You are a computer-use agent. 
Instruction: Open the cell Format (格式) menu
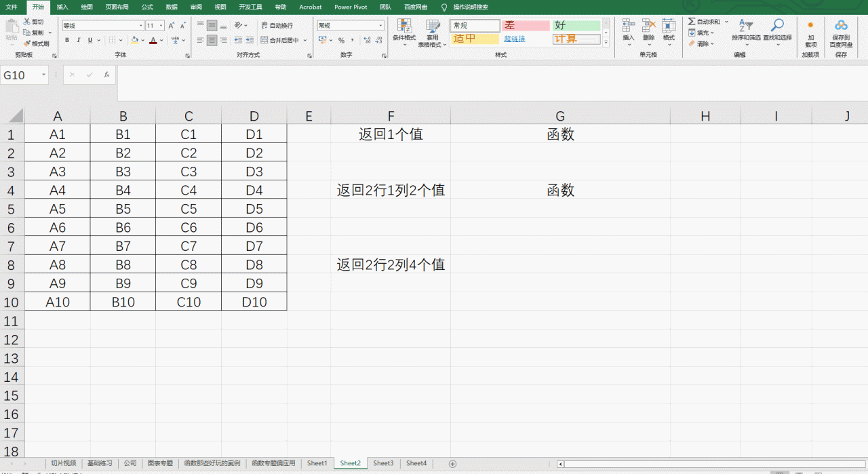coord(669,31)
